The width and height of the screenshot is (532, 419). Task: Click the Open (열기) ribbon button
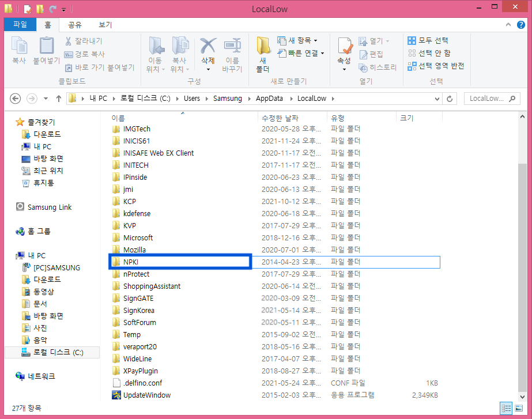click(374, 41)
